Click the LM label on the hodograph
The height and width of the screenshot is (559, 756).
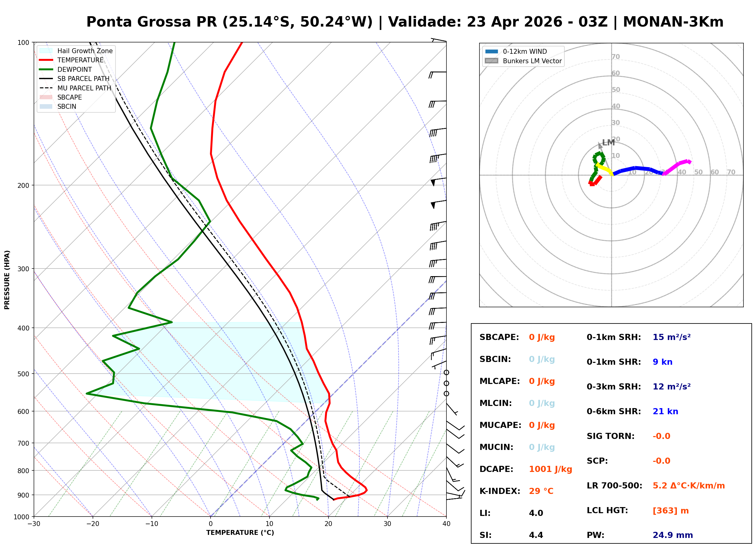pos(608,142)
